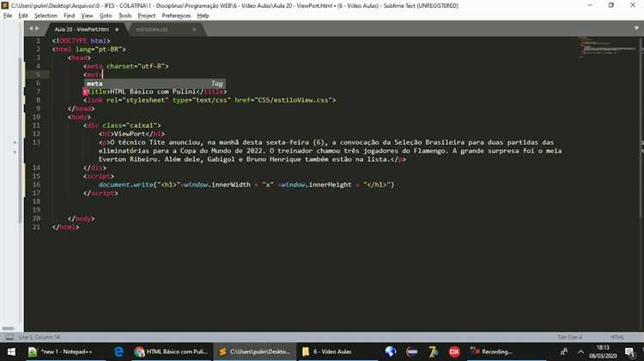This screenshot has width=644, height=361.
Task: Show hidden system tray icons chevron
Action: coord(580,352)
